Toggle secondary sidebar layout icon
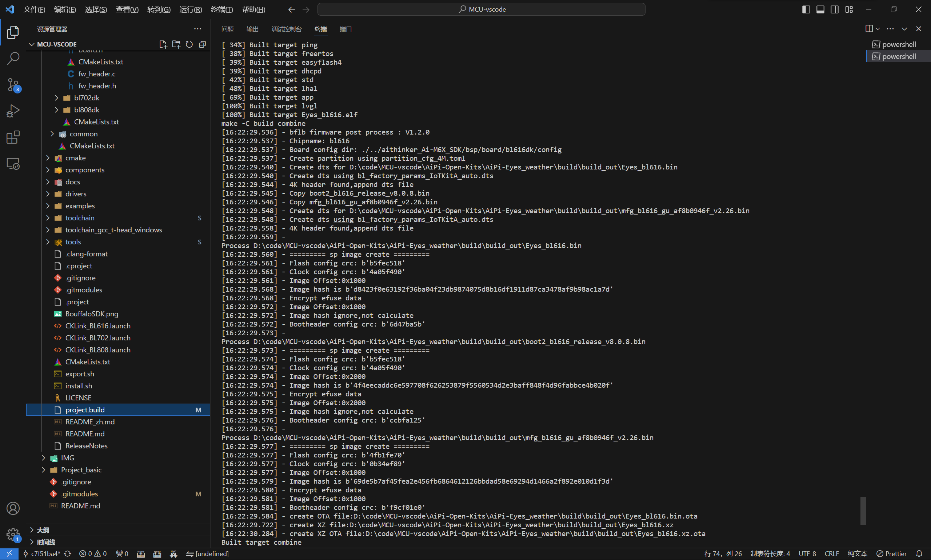 coord(835,9)
